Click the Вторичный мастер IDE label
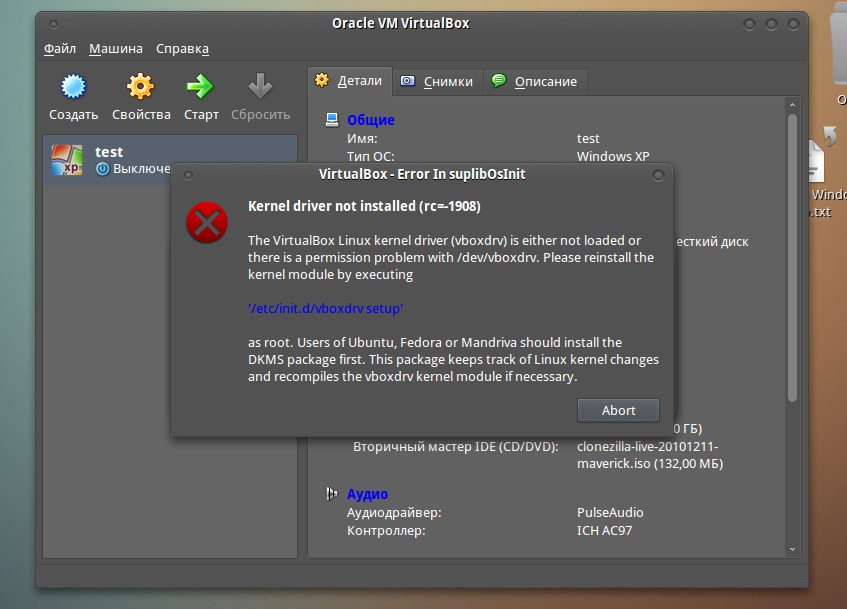847x609 pixels. click(x=455, y=447)
